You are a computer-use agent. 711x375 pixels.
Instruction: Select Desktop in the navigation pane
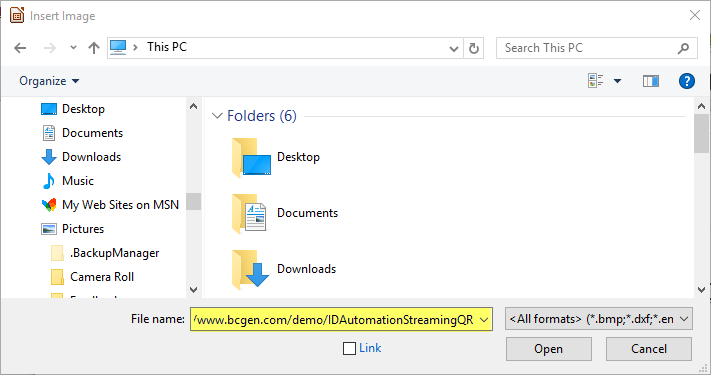pyautogui.click(x=83, y=109)
